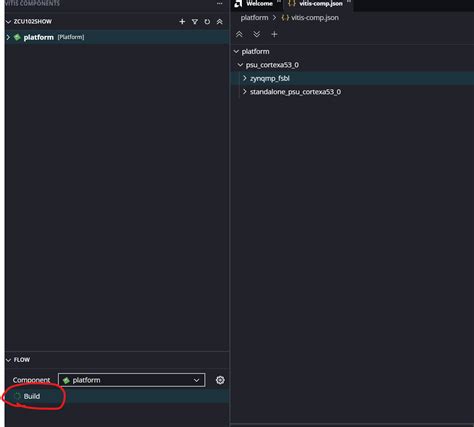Screen dimensions: 474x427
Task: Open the flow settings gear icon
Action: (x=220, y=380)
